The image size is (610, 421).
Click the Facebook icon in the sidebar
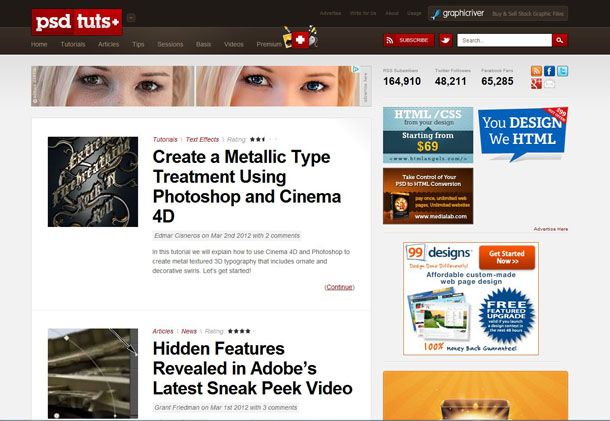coord(549,71)
